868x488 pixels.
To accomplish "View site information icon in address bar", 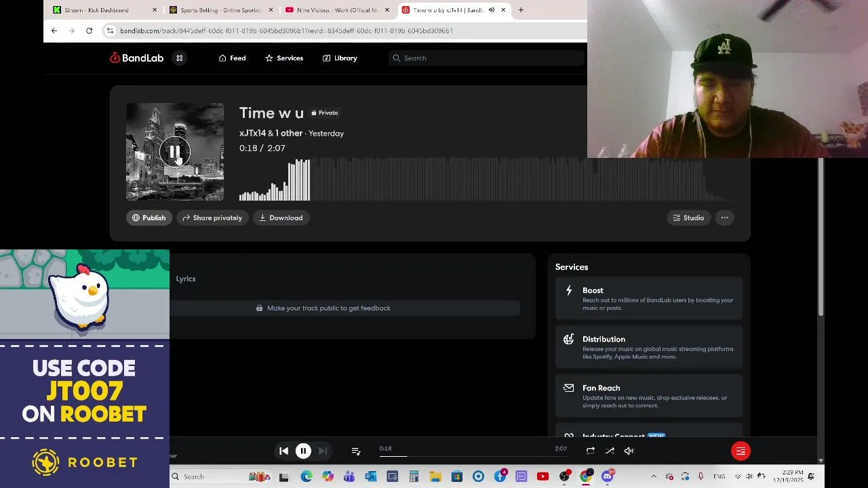I will (x=110, y=30).
